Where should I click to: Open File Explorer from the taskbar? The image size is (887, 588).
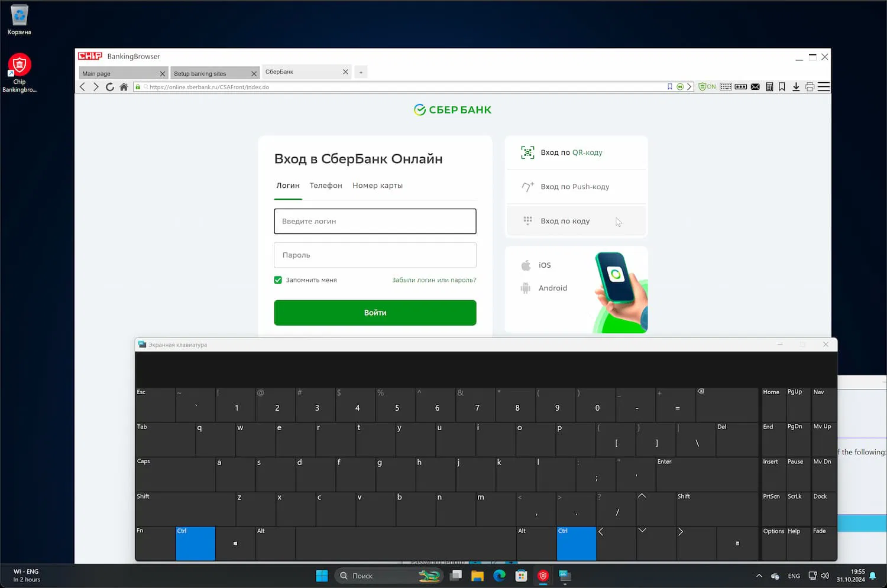click(x=477, y=576)
